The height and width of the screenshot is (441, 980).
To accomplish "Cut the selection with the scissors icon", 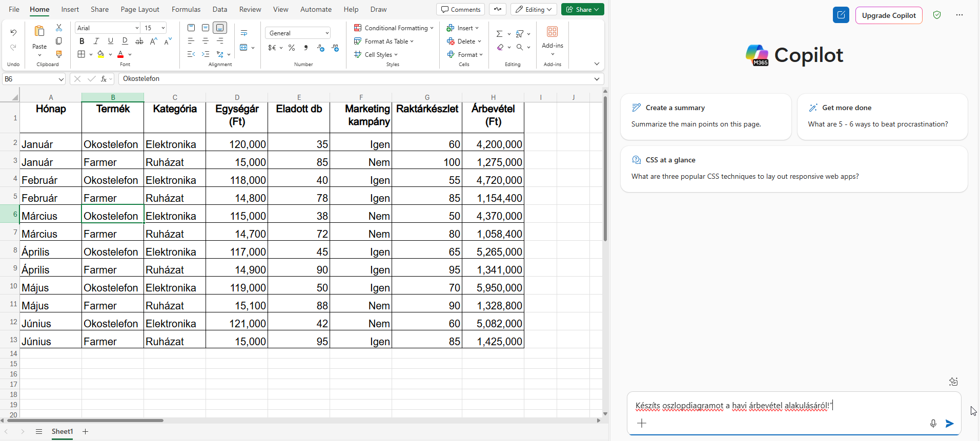I will 59,28.
